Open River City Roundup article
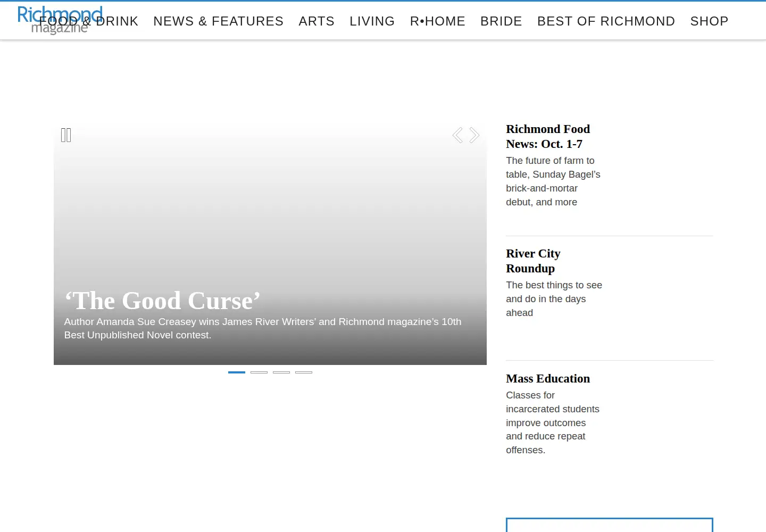 point(533,261)
